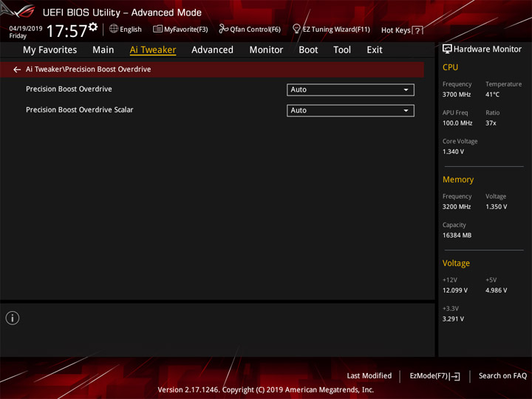Go to the Exit tab
Viewport: 532px width, 399px height.
(374, 50)
